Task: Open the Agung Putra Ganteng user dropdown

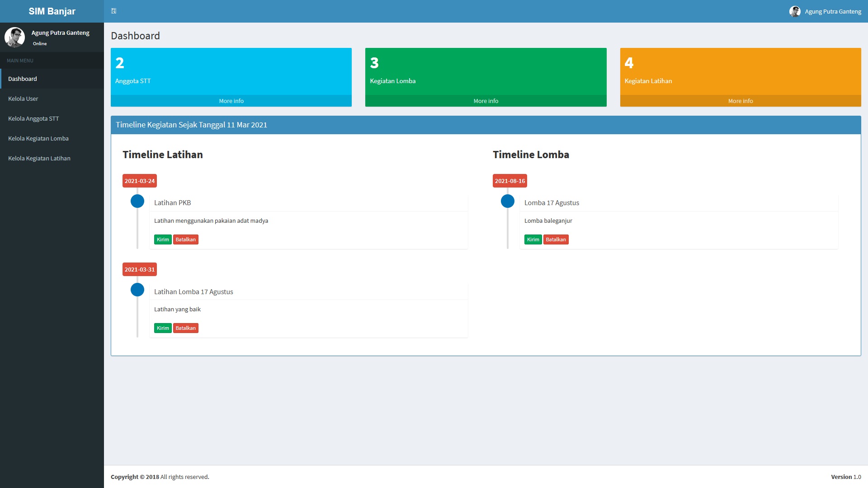Action: coord(833,11)
